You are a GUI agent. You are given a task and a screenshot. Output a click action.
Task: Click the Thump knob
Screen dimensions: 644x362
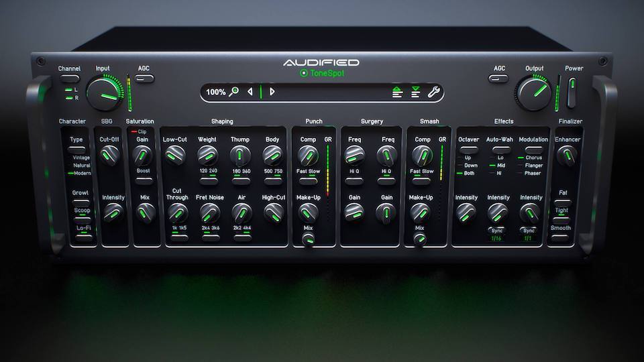click(240, 156)
